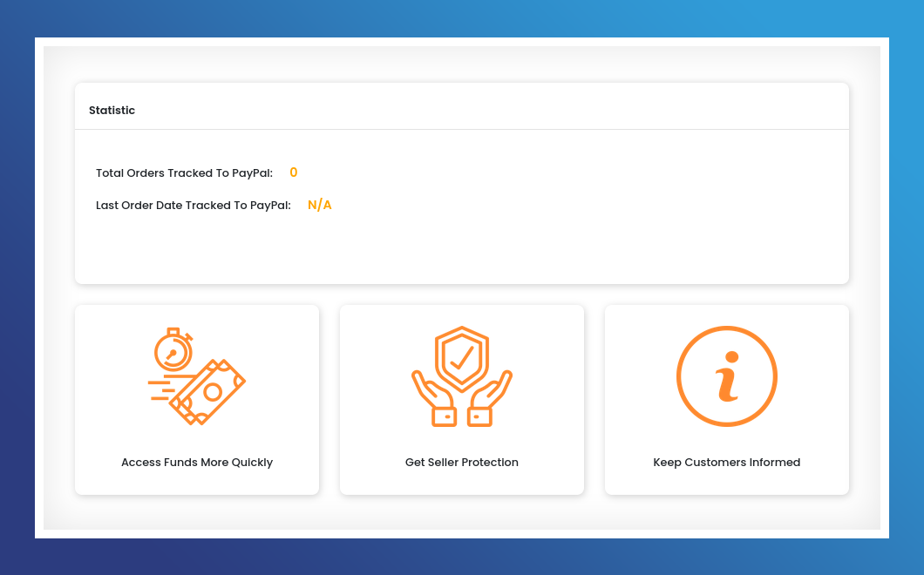Select the total orders value 0
Screen dimensions: 924x575
click(294, 172)
